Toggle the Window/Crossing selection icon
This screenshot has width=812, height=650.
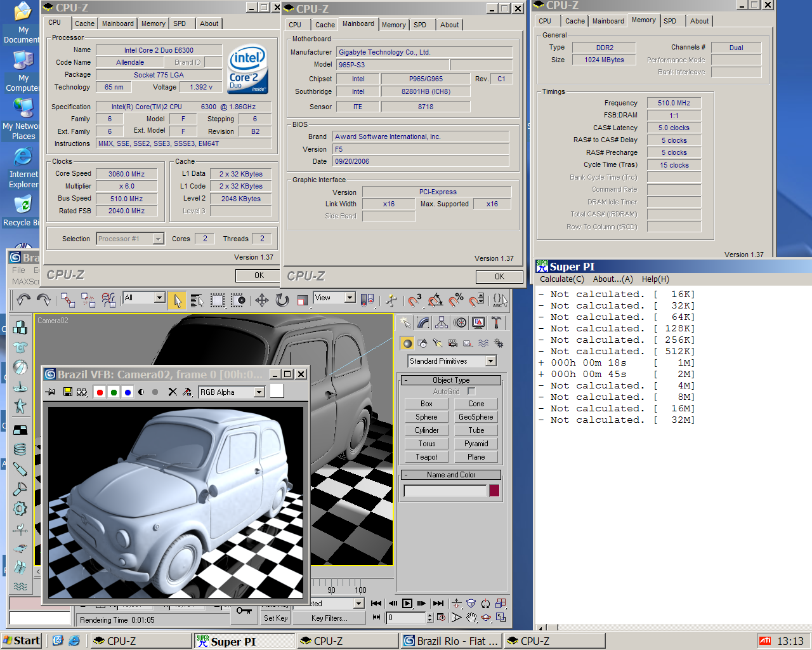238,300
